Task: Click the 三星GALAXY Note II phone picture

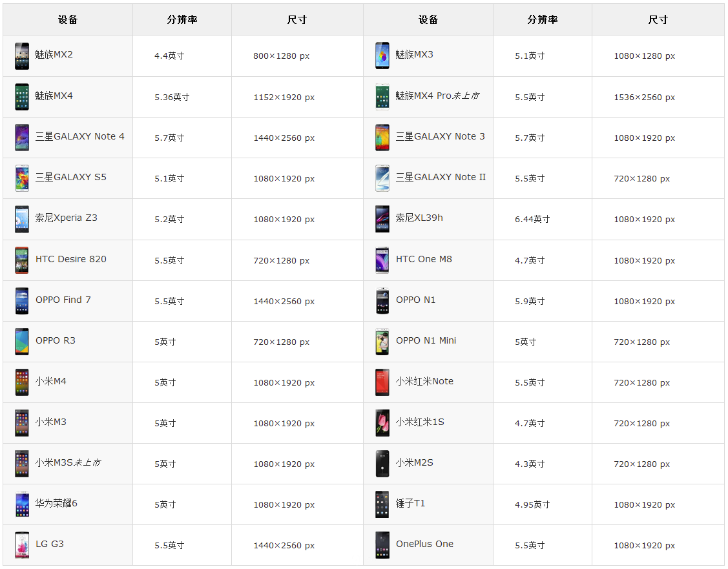Action: [x=382, y=179]
